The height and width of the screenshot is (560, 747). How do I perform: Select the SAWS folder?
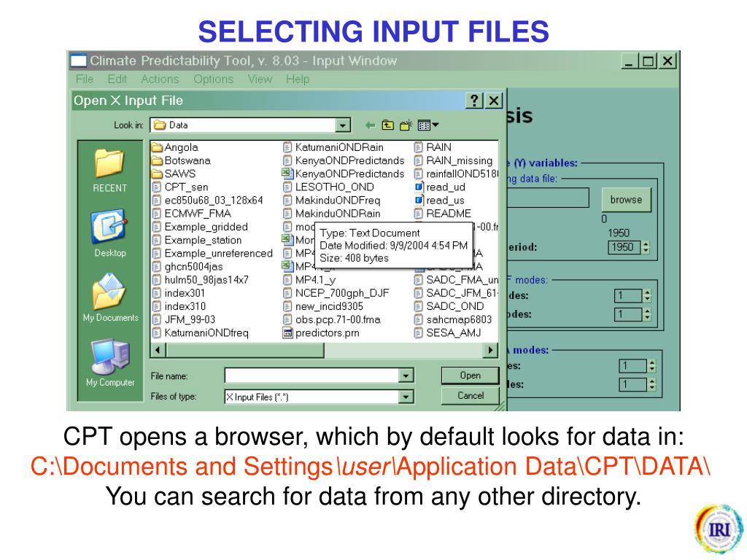tap(174, 174)
